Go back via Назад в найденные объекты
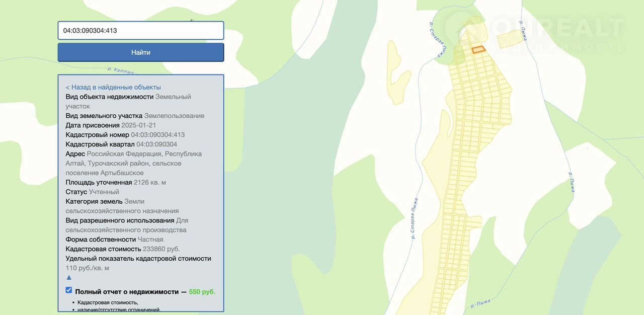The image size is (644, 315). [x=113, y=87]
